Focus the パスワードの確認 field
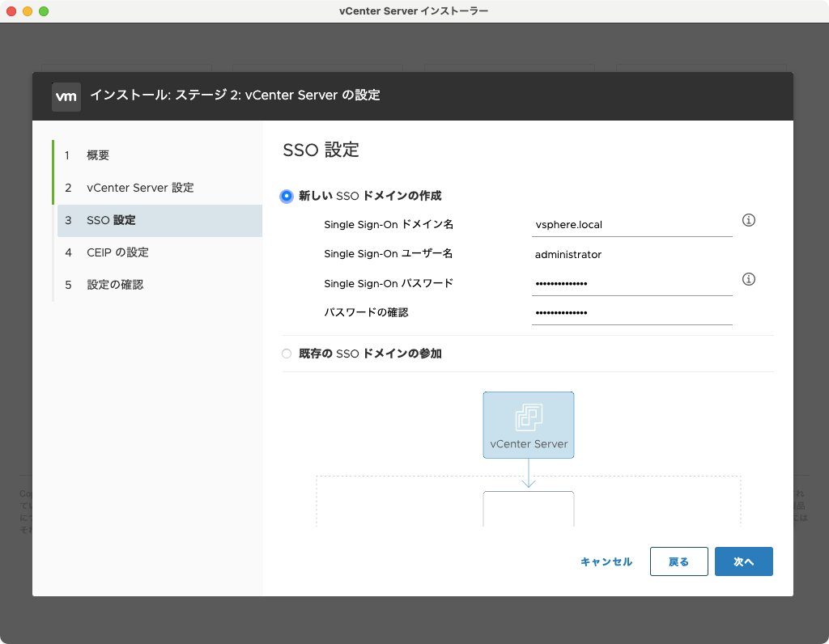Viewport: 829px width, 644px height. point(631,313)
